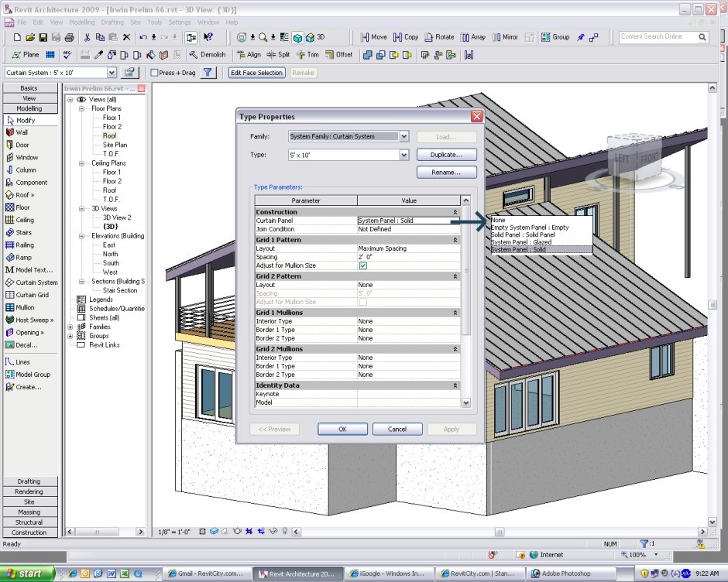Screen dimensions: 728x582
Task: Click the view scale 1/8" = 1'-0"
Action: pyautogui.click(x=174, y=532)
